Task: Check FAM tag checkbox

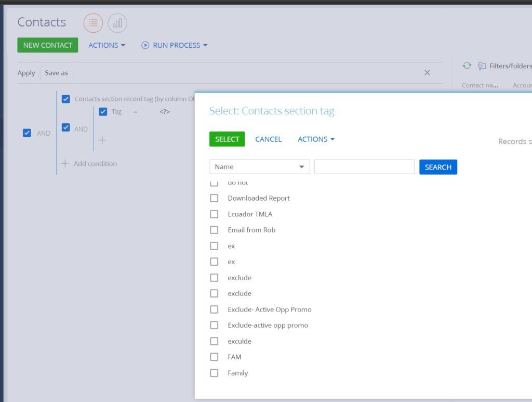Action: pos(214,357)
